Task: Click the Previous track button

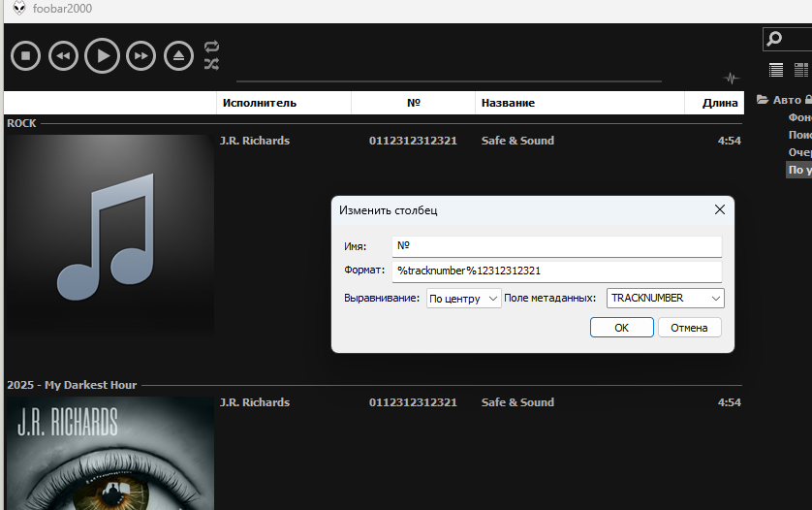Action: click(x=63, y=56)
